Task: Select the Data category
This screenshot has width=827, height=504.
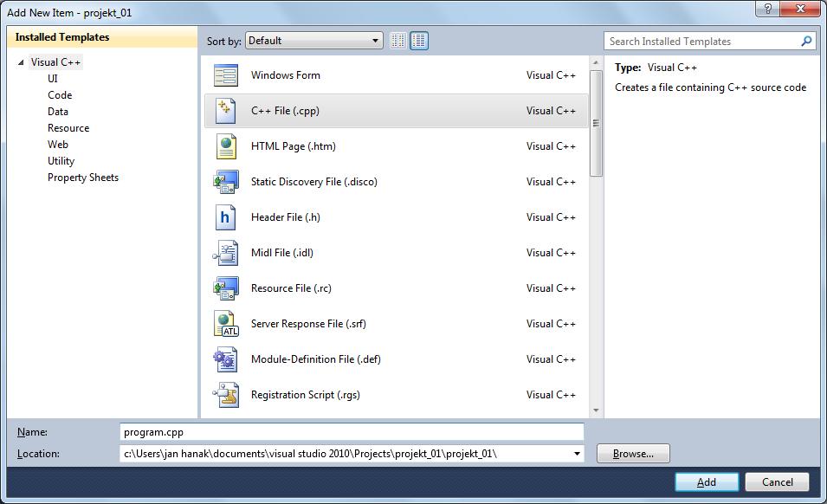Action: coord(57,111)
